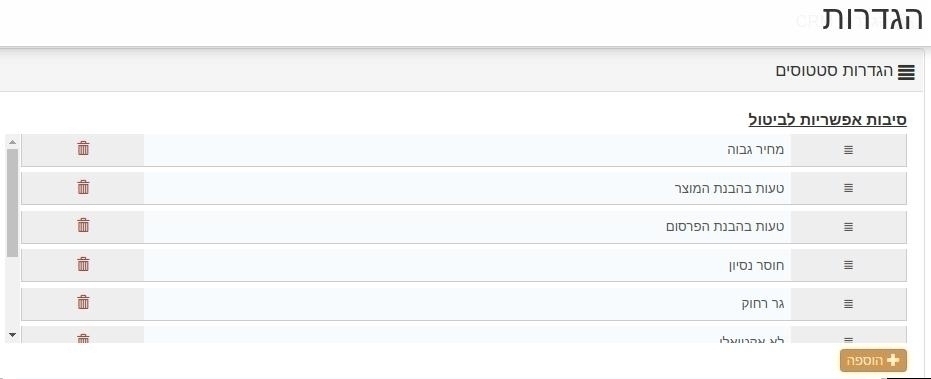Click trash icon on 'גר רחוק' row
931x379 pixels.
click(x=83, y=303)
